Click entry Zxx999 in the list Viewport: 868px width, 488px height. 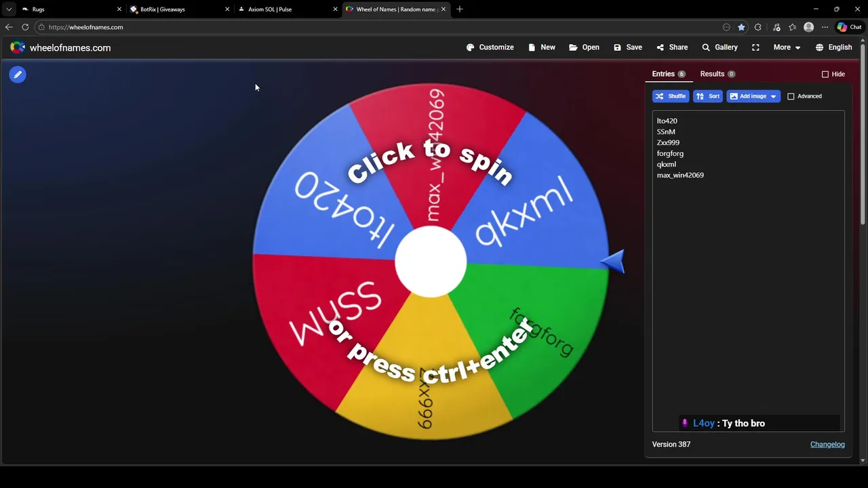pyautogui.click(x=668, y=142)
